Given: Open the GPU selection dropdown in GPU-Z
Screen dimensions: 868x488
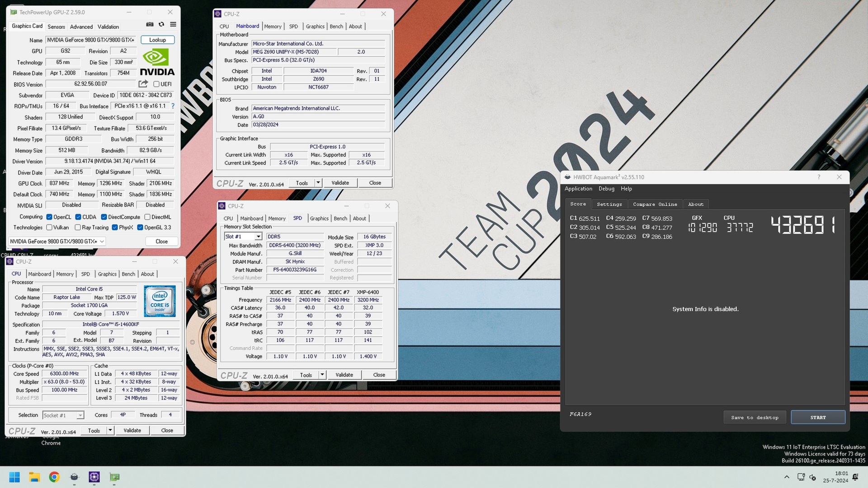Looking at the screenshot, I should pos(57,241).
